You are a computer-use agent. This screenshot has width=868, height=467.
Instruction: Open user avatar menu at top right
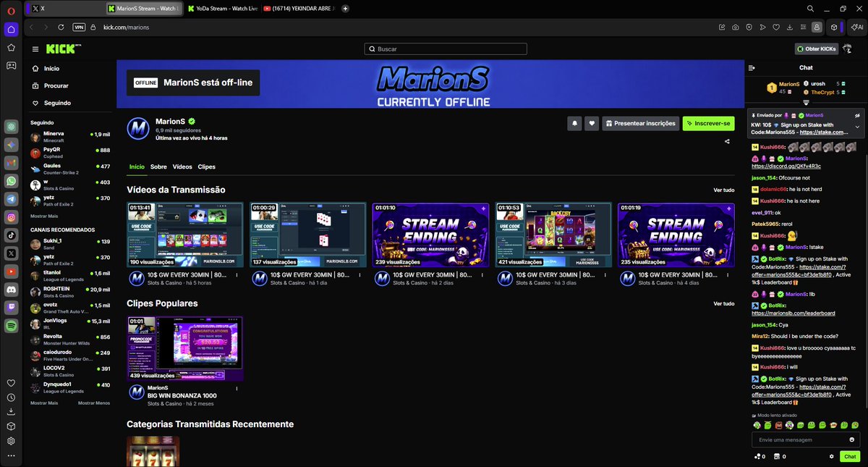847,49
